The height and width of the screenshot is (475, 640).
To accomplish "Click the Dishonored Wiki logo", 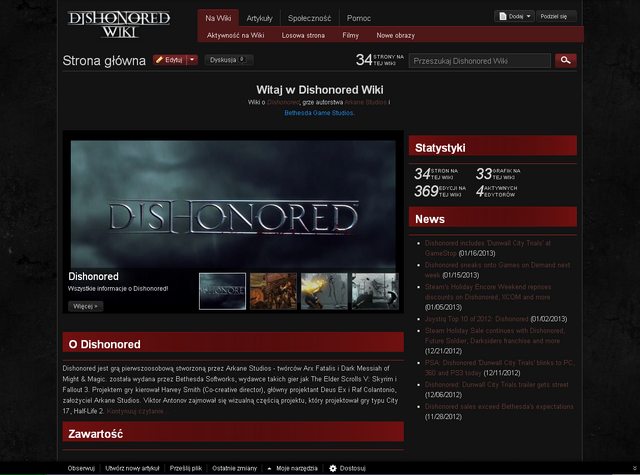I will tap(119, 24).
